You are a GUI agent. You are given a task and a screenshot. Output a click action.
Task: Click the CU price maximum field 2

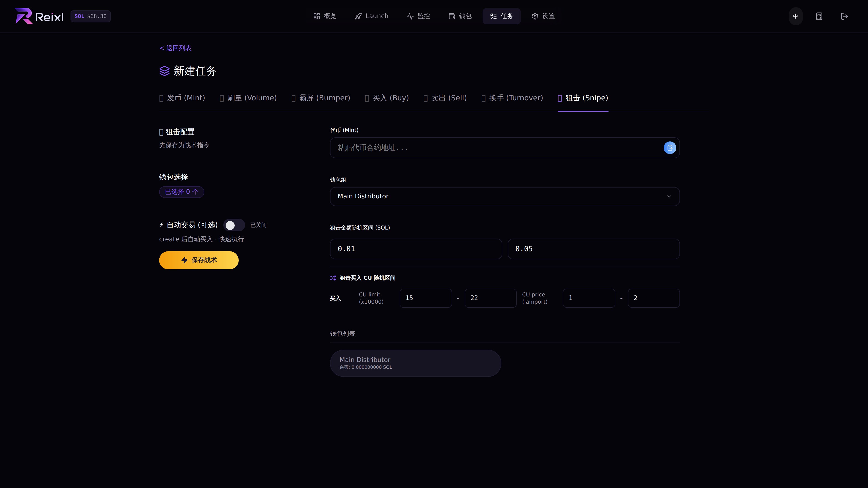[x=654, y=298]
